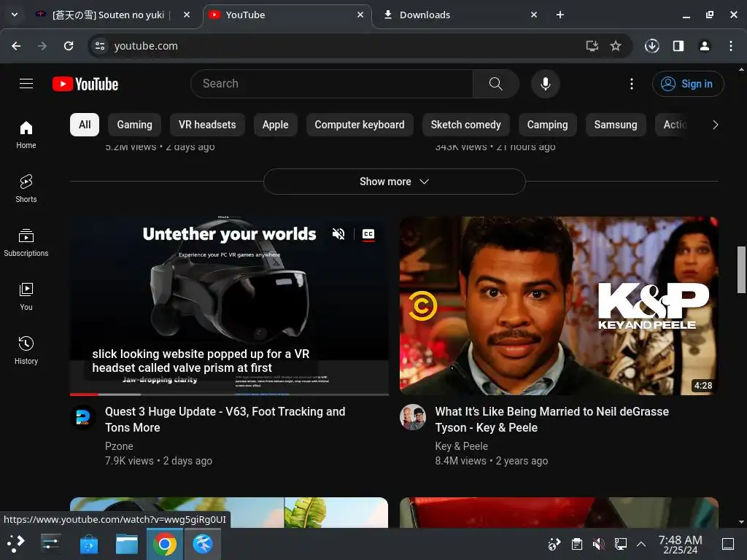Select the Computer keyboard chip
This screenshot has width=747, height=560.
360,125
